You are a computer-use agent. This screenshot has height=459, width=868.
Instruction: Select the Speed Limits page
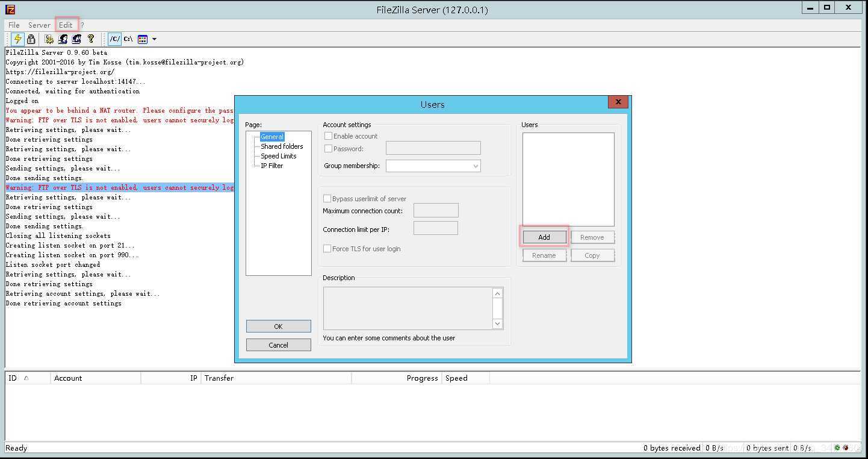[x=278, y=156]
